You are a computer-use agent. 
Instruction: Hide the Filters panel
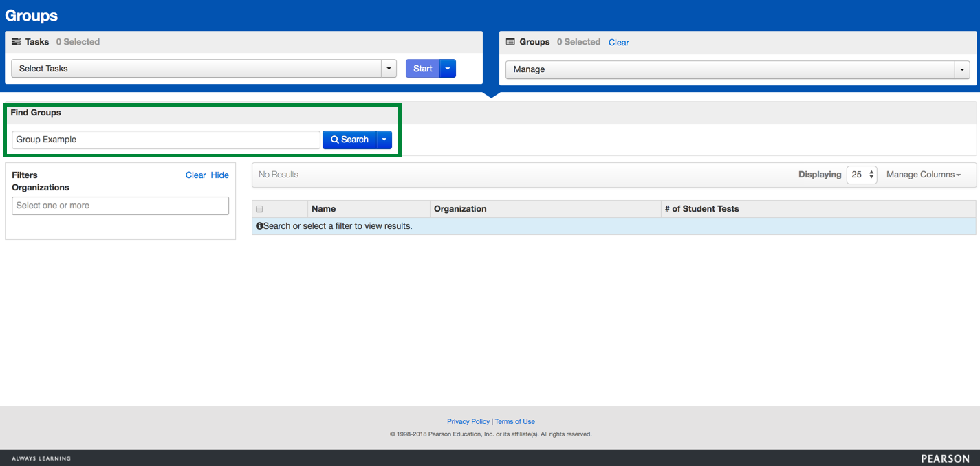coord(219,175)
